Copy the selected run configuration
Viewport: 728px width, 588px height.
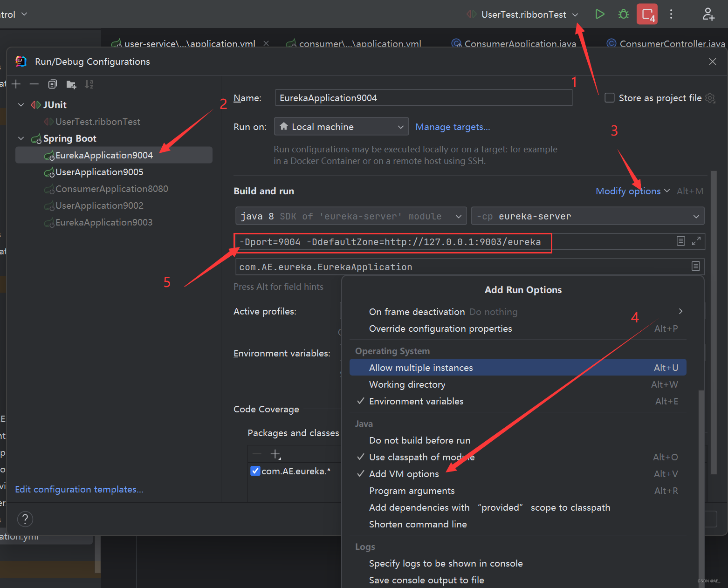pyautogui.click(x=53, y=84)
